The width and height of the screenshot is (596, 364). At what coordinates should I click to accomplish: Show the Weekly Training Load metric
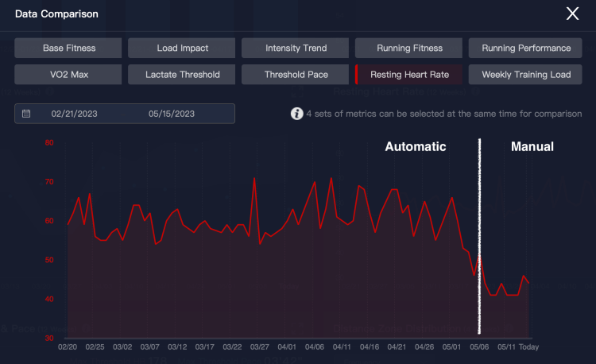pos(525,75)
